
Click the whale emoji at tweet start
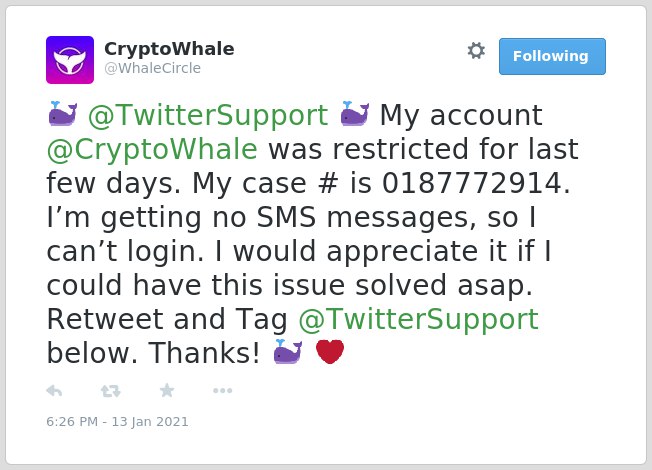point(63,114)
